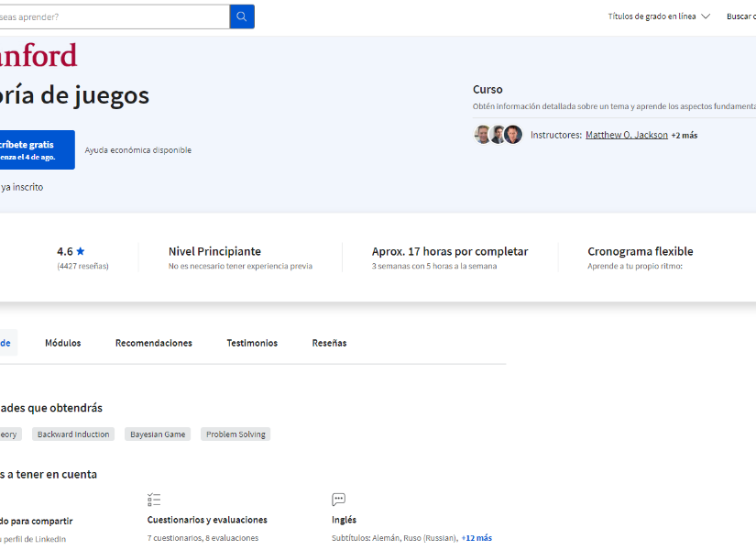Go to the Testimonios tab
This screenshot has height=550, width=756.
252,343
